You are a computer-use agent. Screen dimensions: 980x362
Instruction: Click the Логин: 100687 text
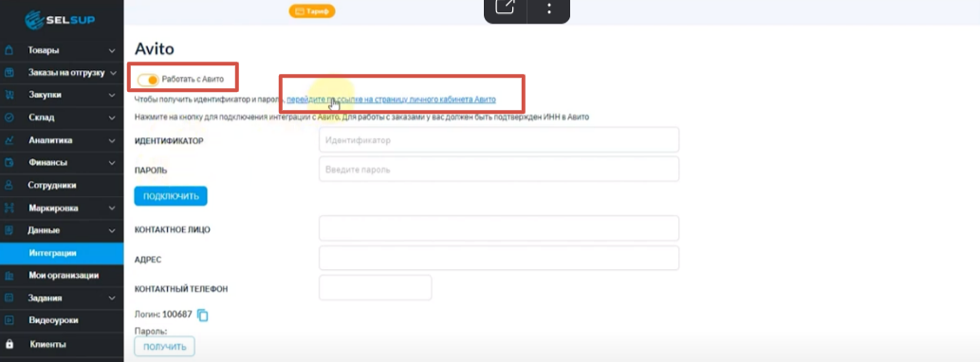click(162, 316)
